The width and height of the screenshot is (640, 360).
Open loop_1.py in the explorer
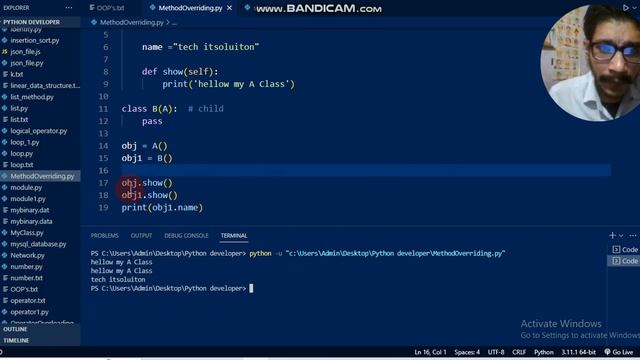tap(24, 142)
